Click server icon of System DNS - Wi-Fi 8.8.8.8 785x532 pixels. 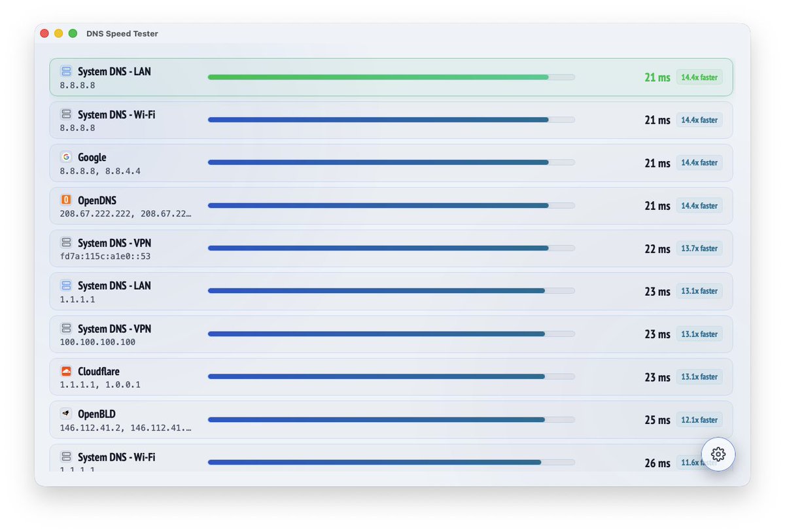[66, 115]
